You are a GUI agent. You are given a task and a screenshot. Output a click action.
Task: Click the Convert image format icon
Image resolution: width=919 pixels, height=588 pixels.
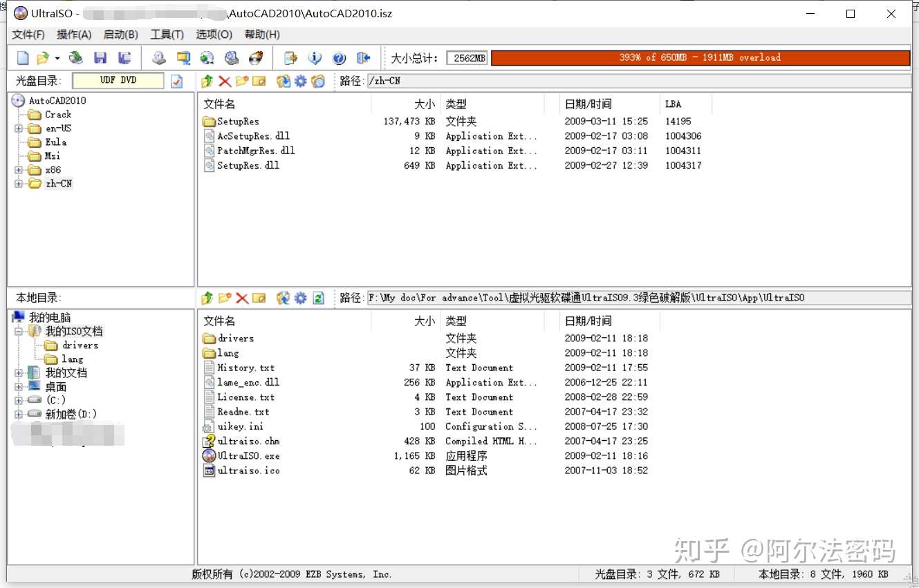coord(207,58)
